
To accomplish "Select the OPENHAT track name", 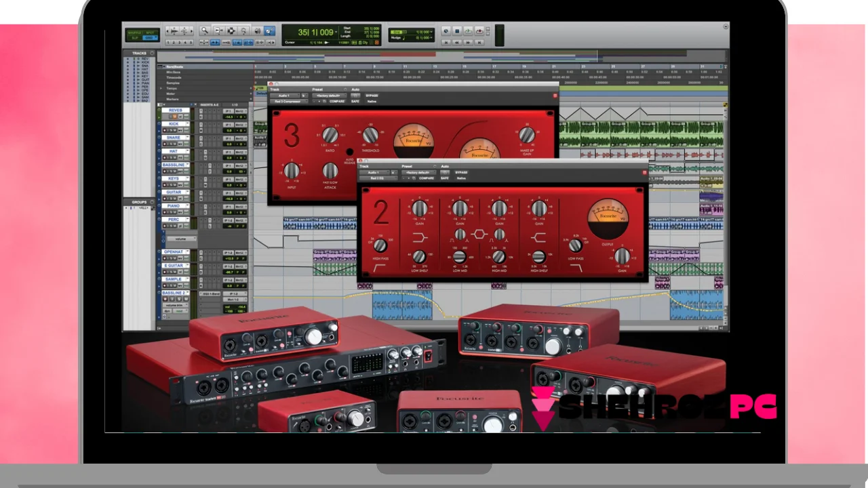I will click(176, 252).
